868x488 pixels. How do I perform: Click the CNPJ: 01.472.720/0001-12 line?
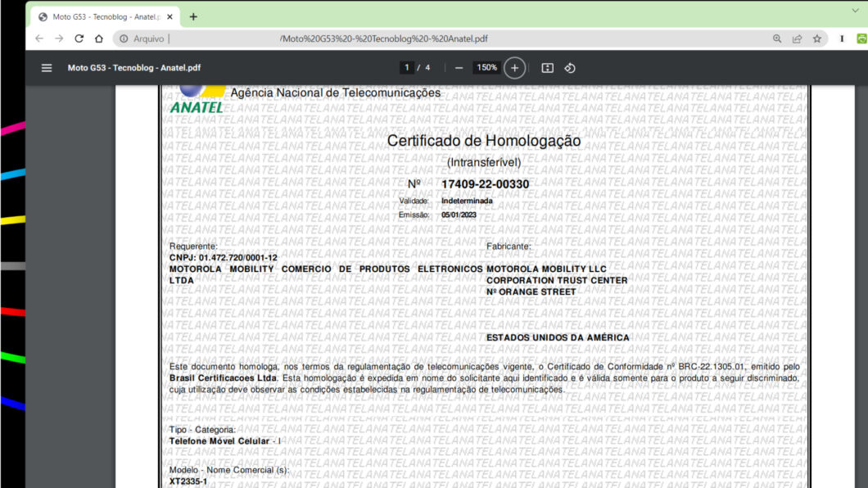click(x=223, y=258)
